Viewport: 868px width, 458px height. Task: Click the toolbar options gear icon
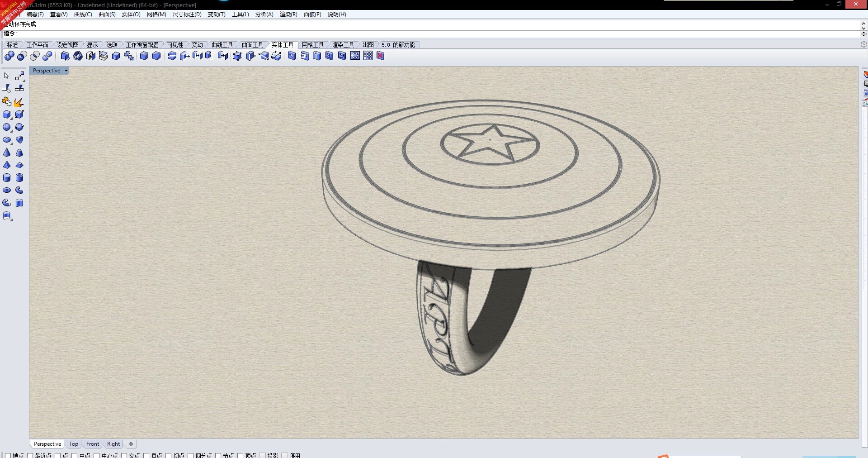[x=863, y=44]
